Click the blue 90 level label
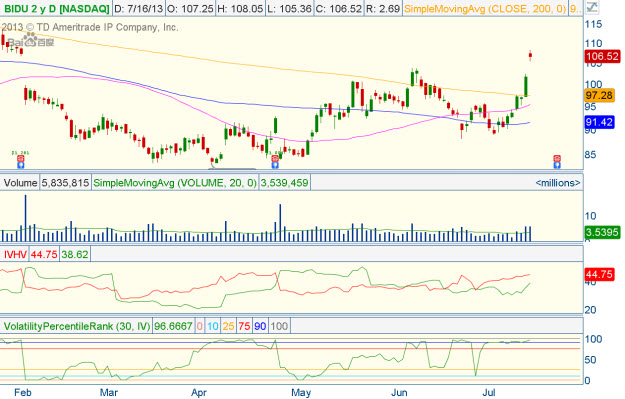This screenshot has width=625, height=399. (x=260, y=326)
